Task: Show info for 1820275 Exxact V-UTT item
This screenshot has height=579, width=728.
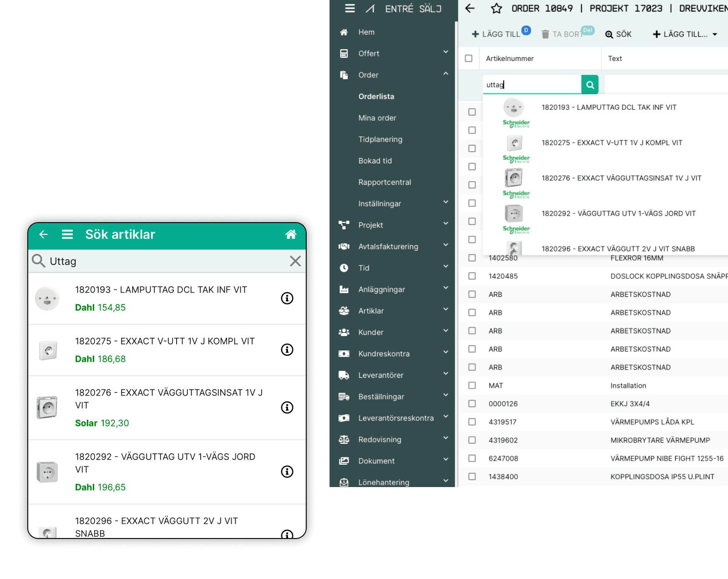Action: [x=287, y=350]
